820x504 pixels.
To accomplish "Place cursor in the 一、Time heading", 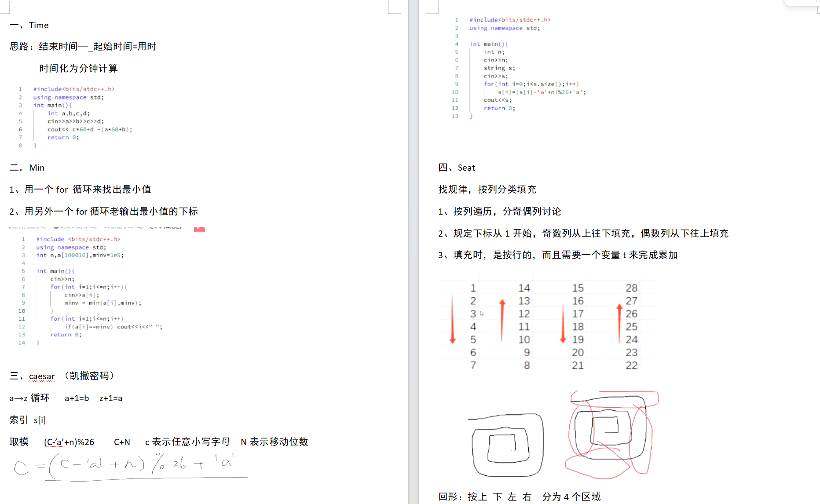I will [39, 26].
